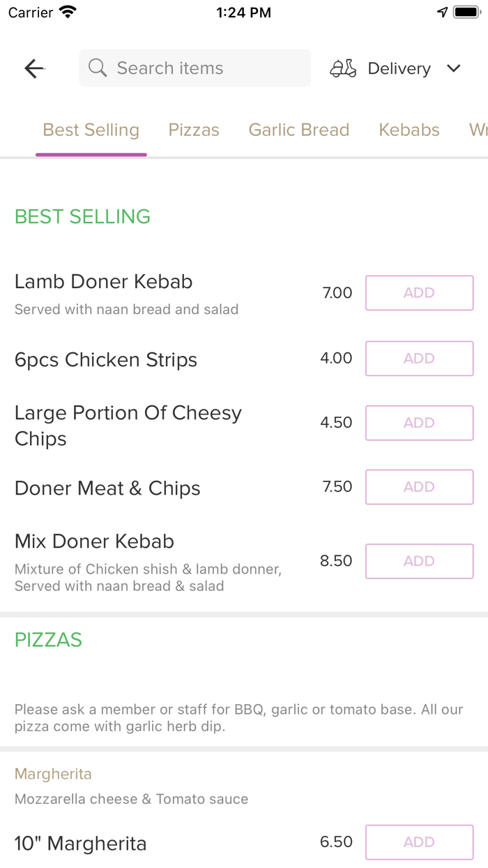The image size is (488, 868).
Task: Open the Garlic Bread category tab
Action: coord(298,130)
